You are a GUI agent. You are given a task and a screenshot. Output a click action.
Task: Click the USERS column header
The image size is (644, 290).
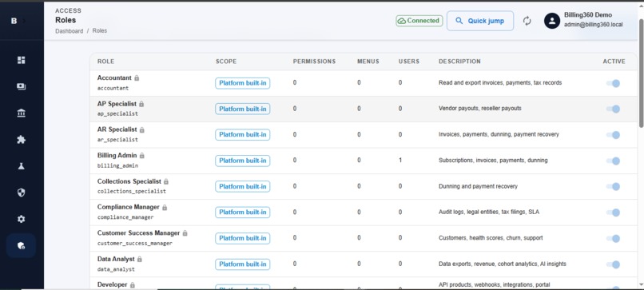point(408,62)
